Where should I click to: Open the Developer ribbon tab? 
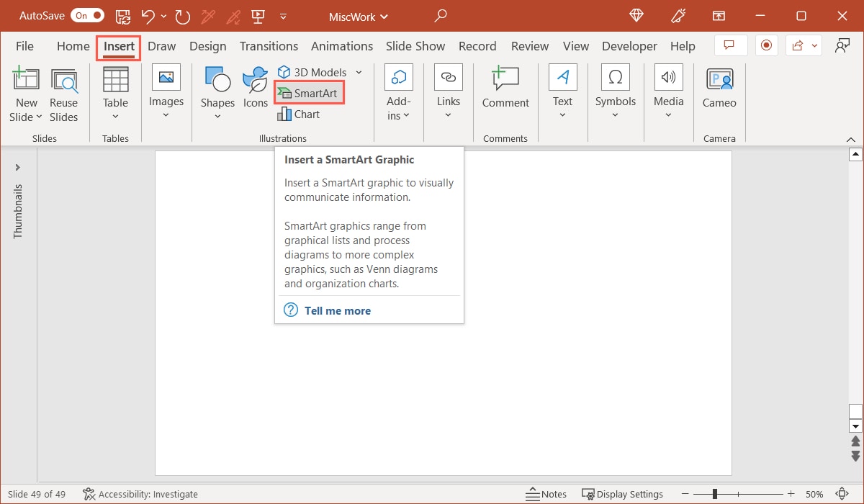tap(629, 46)
